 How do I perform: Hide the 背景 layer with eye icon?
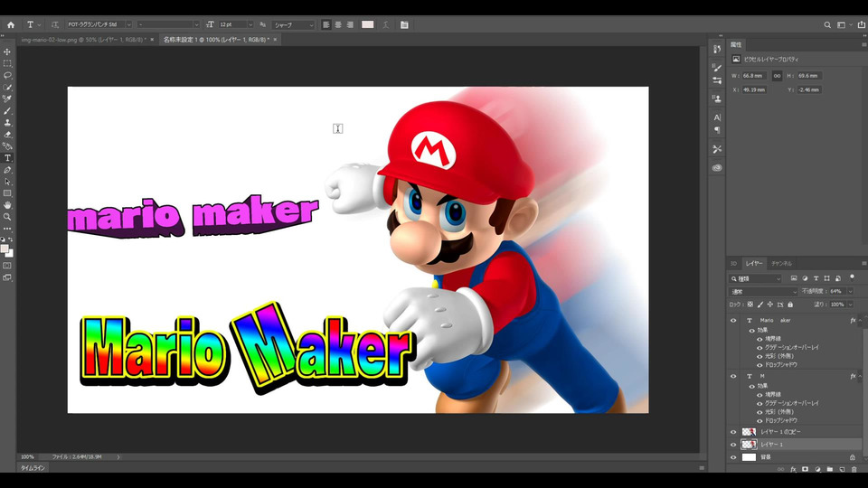pyautogui.click(x=733, y=457)
